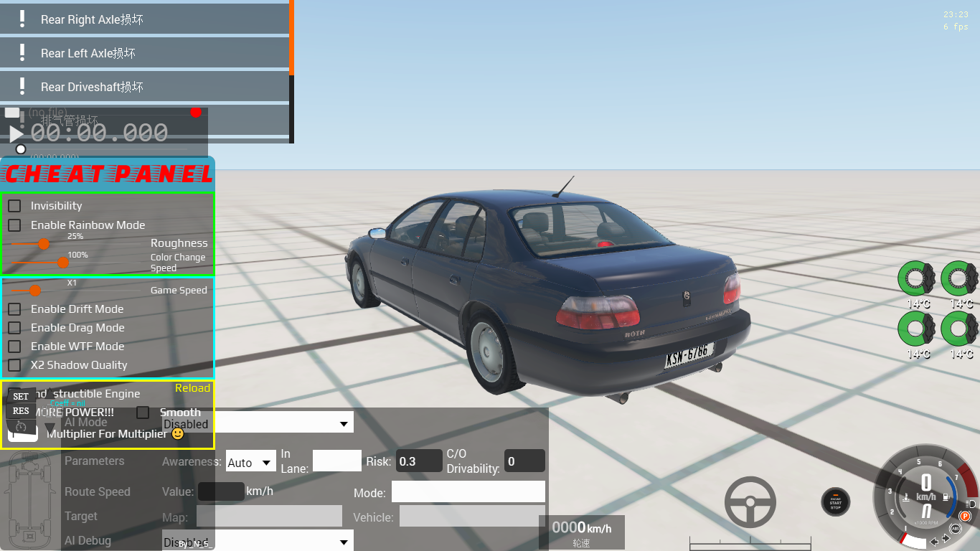Click the ABS indicator icon

(x=955, y=529)
